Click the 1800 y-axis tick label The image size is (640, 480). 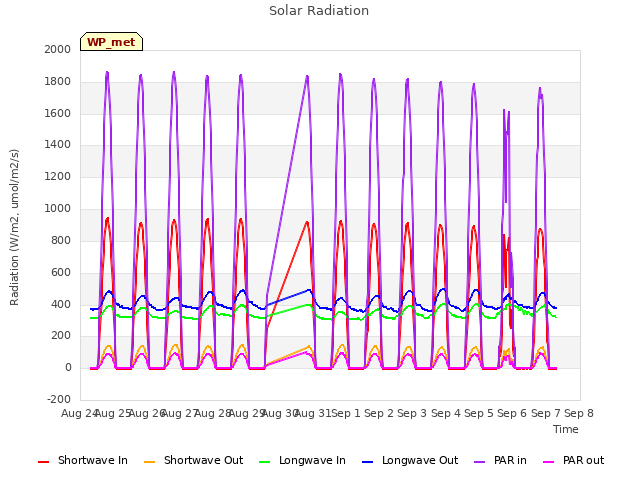pos(58,81)
